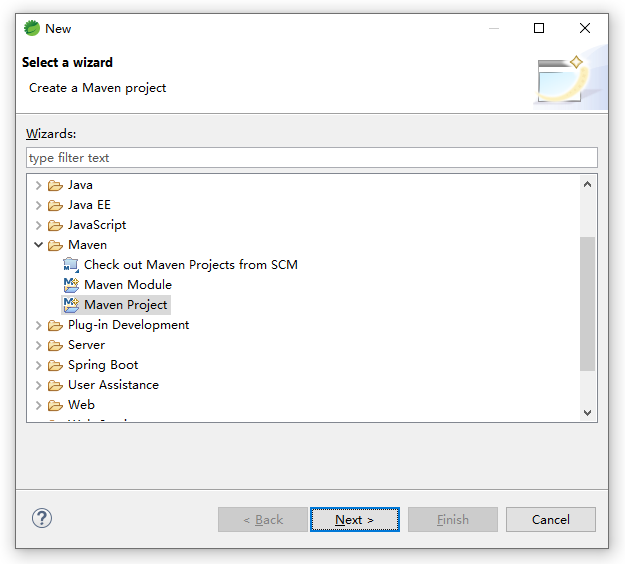Click the Plug-in Development folder icon
Screen dimensions: 625x564
pos(55,325)
